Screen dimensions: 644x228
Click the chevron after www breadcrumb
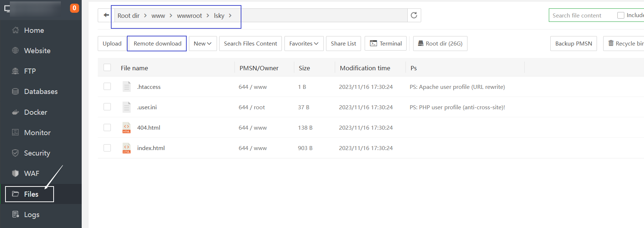click(171, 15)
